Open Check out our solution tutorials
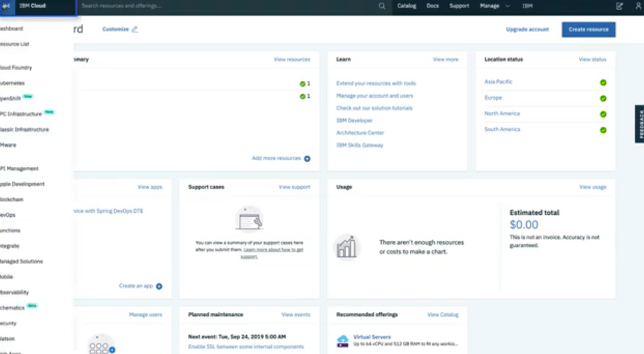Image resolution: width=644 pixels, height=354 pixels. pos(374,108)
